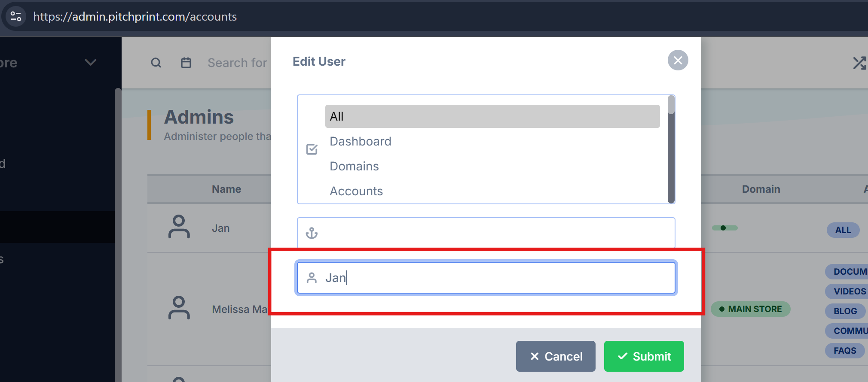This screenshot has height=382, width=868.
Task: Click the anchor icon in the field
Action: pos(312,233)
